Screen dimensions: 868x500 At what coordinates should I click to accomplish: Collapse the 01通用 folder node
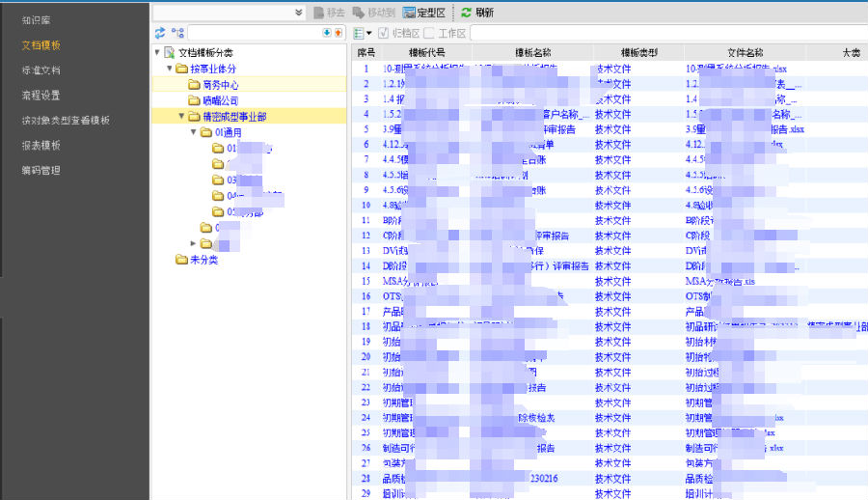pos(193,132)
